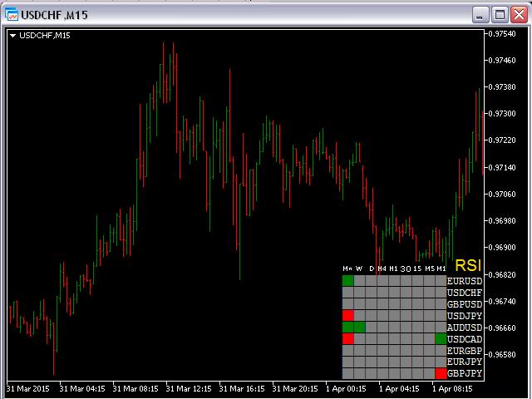Click the H1 timeframe column header
The image size is (532, 399).
click(394, 268)
